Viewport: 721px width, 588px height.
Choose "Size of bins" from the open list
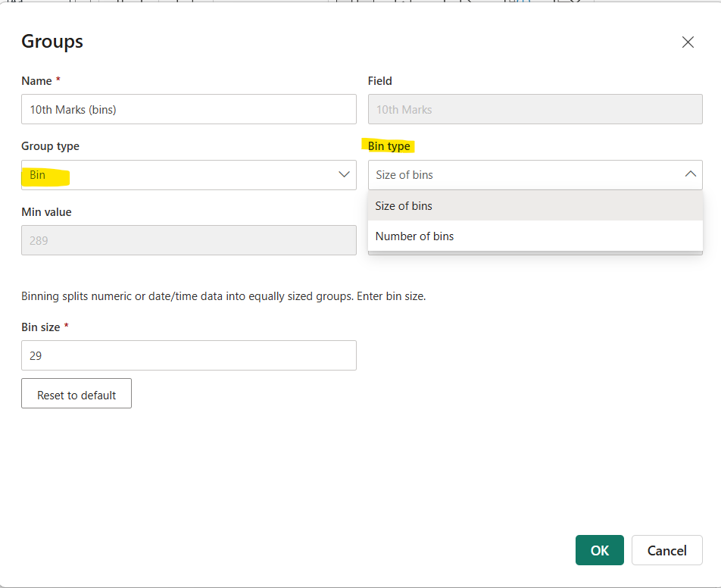[403, 205]
